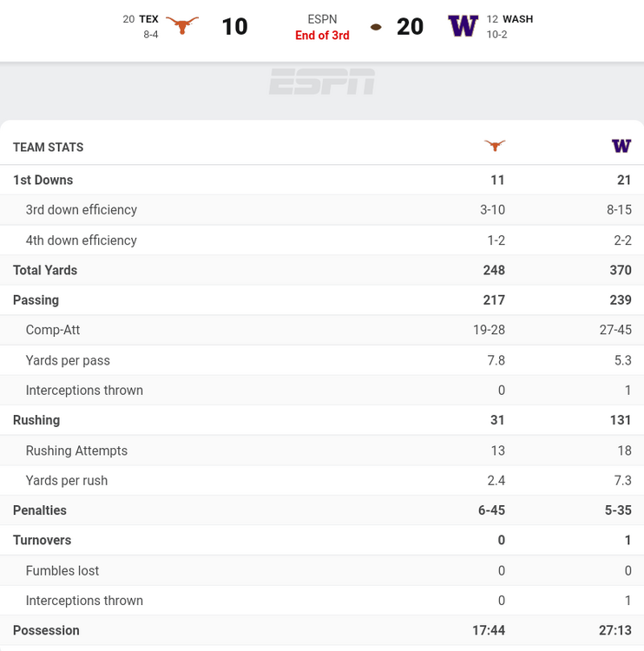Click the Washington rushing yards value 131

(620, 420)
